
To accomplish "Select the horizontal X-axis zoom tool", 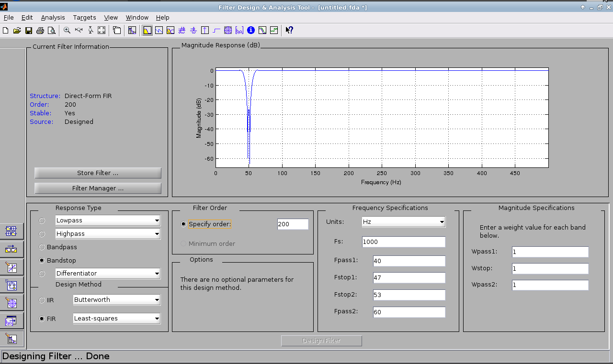I will [x=79, y=30].
